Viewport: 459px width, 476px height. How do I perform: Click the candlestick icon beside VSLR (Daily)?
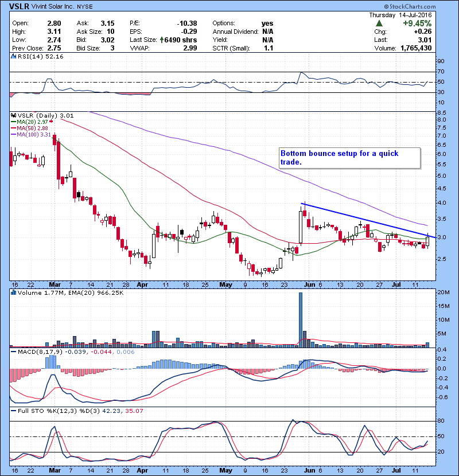13,115
